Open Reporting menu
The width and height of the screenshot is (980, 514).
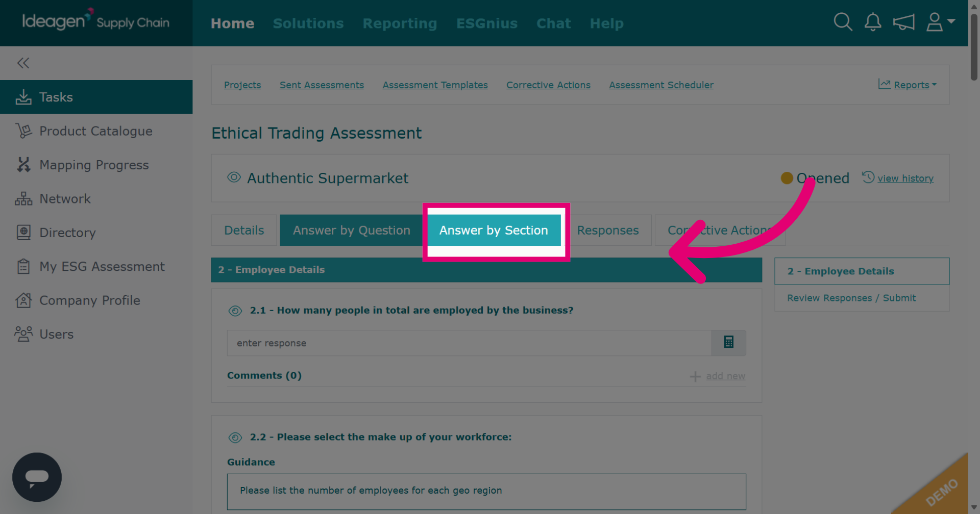coord(400,23)
